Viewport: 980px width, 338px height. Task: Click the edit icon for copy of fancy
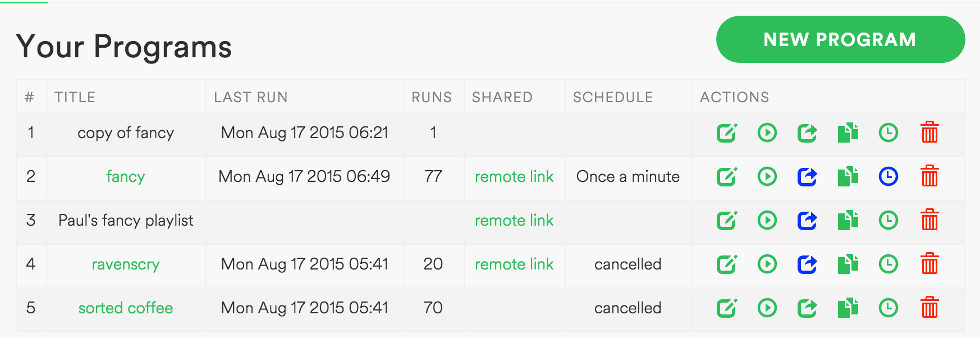pos(726,133)
